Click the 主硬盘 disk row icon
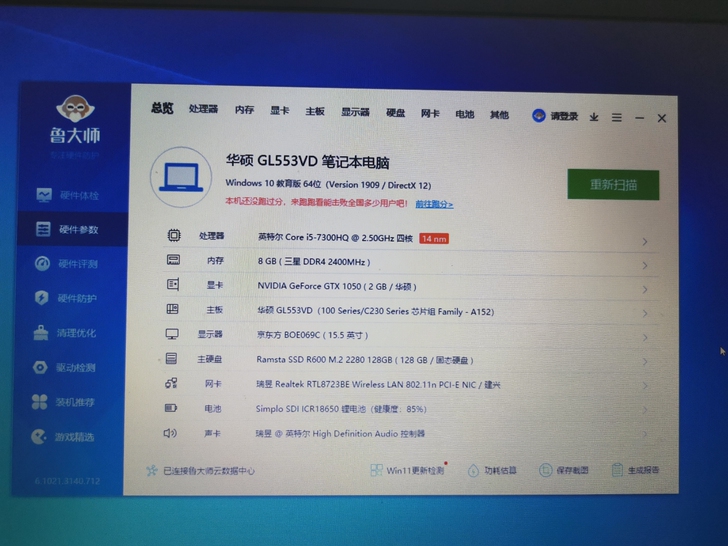The height and width of the screenshot is (546, 728). [171, 358]
